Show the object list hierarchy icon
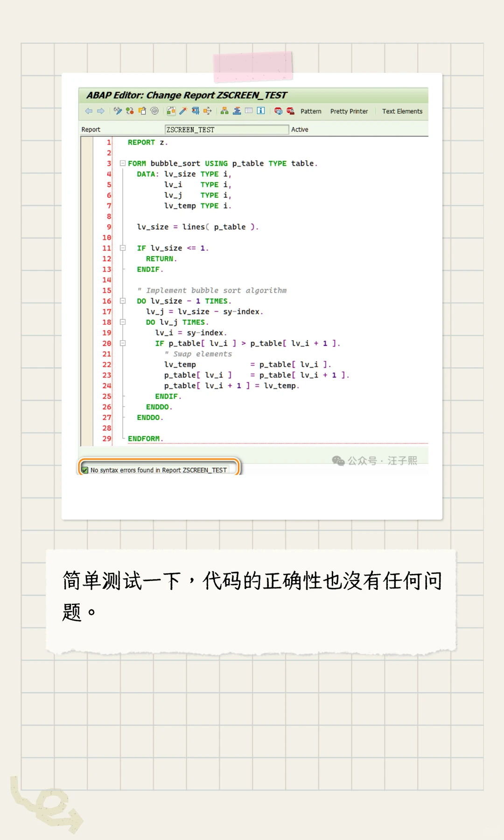 224,111
